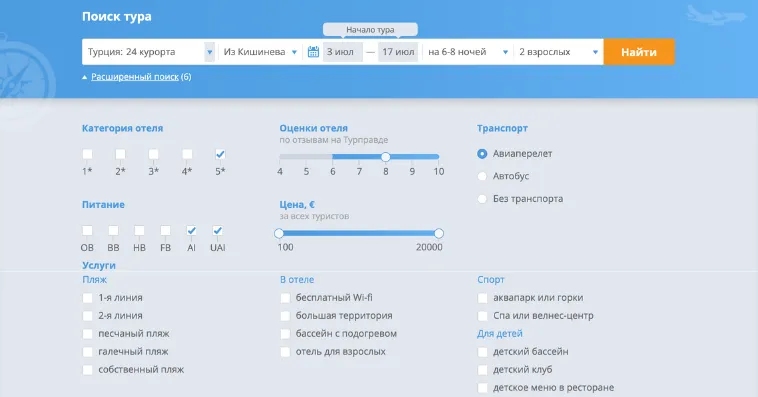Screen dimensions: 758x397
Task: Tick the собственный пляж checkbox
Action: (x=87, y=370)
